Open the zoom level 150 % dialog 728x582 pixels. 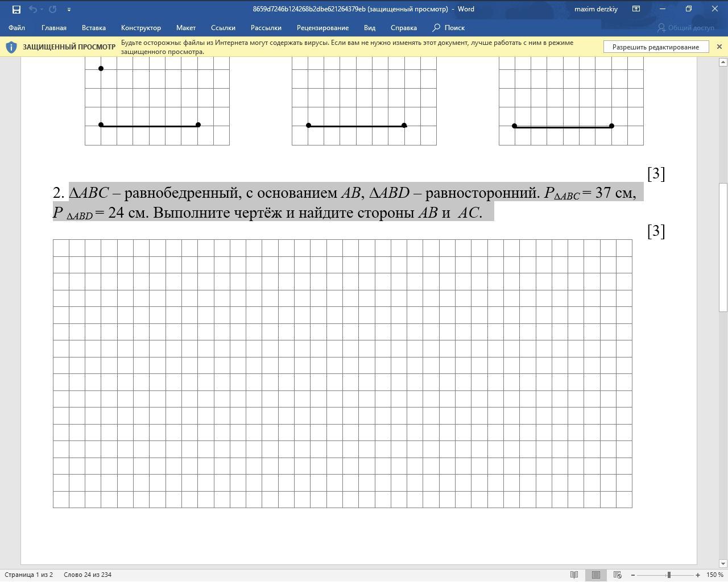click(714, 575)
